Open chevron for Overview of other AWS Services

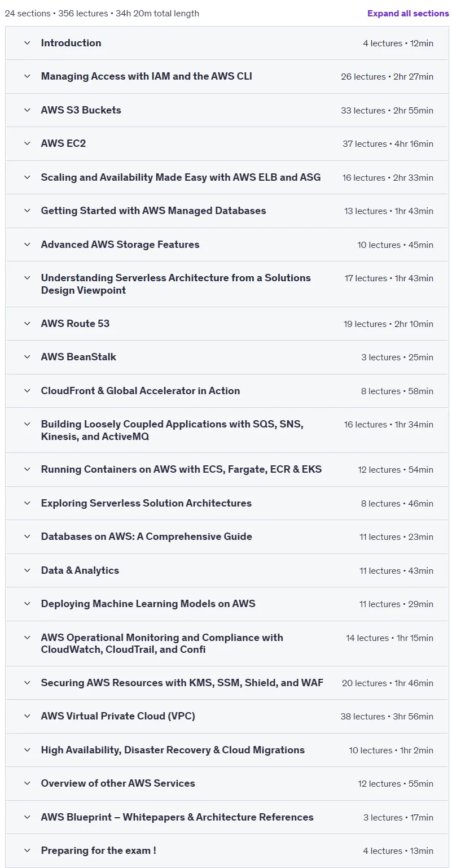[x=27, y=783]
